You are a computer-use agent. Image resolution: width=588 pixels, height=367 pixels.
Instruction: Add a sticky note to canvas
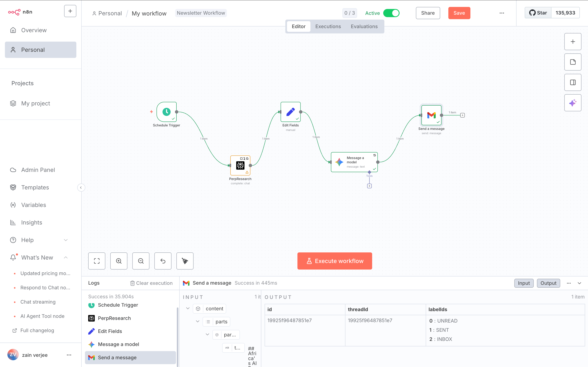(573, 62)
